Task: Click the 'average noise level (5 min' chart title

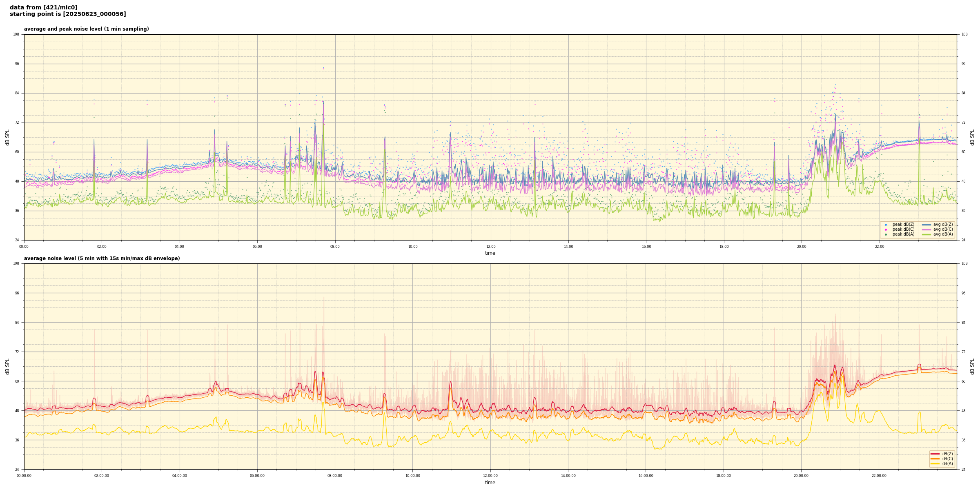Action: 102,258
